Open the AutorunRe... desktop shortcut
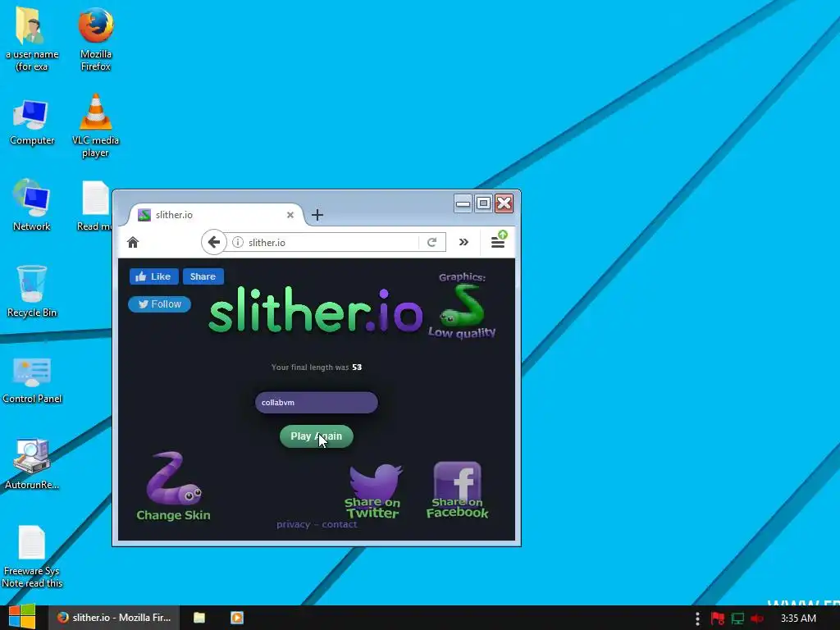 32,464
